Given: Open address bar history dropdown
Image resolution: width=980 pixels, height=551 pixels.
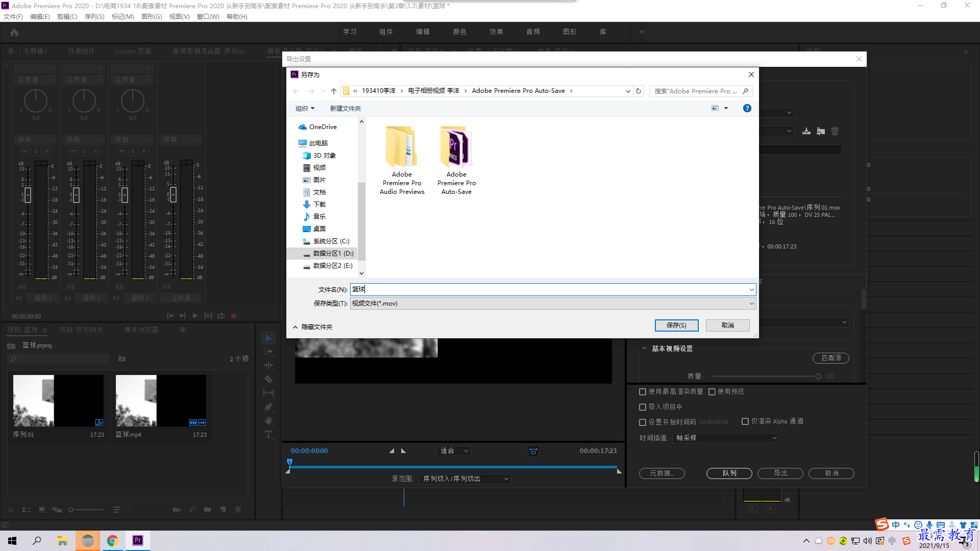Looking at the screenshot, I should pyautogui.click(x=628, y=91).
